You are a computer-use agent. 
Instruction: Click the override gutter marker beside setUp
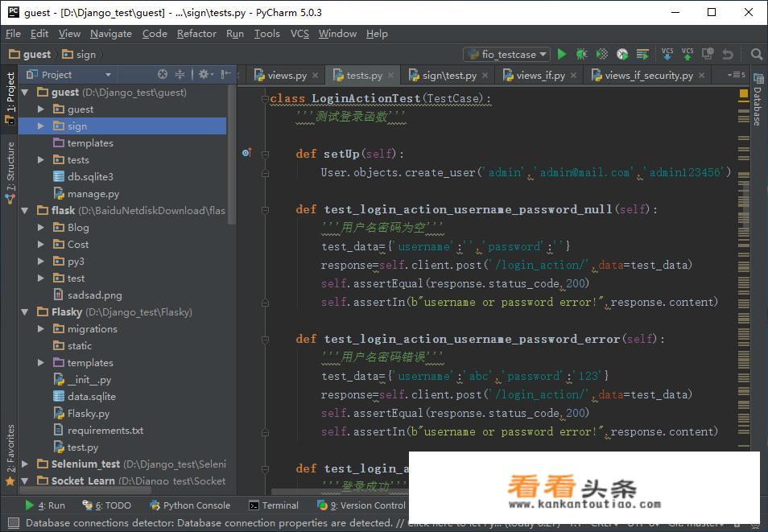(x=247, y=153)
